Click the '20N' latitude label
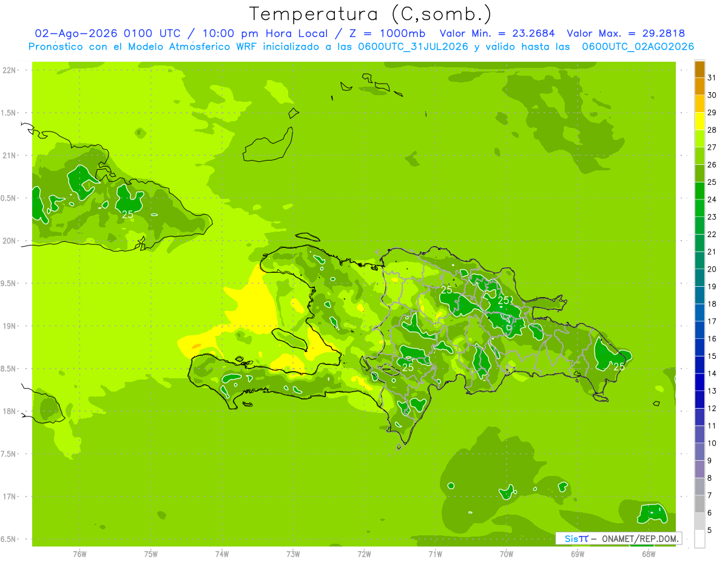The height and width of the screenshot is (562, 728). point(8,241)
